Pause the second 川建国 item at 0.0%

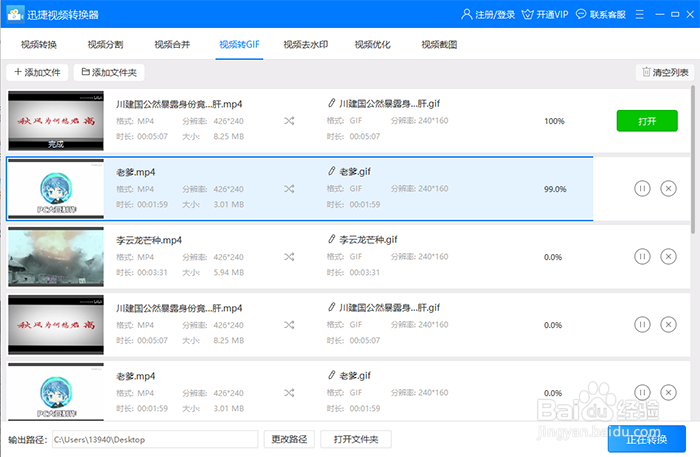click(x=642, y=324)
